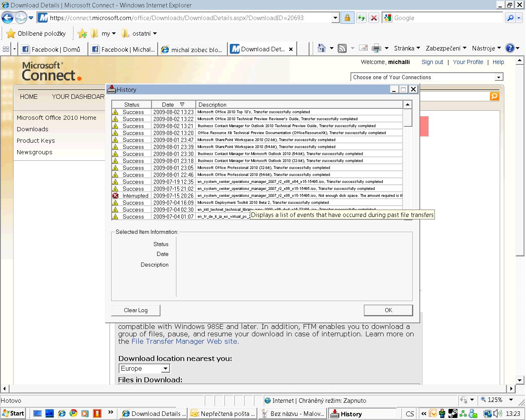
Task: Click Show Desktop icon in quick launch
Action: [37, 413]
